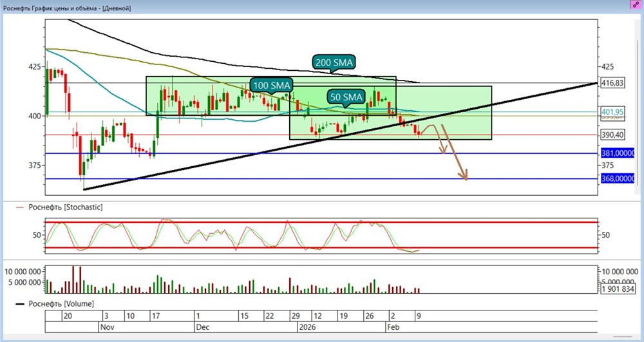Select the 'Роснефть [Stochastic]' legend entry
Screen dimensions: 644x342
click(x=65, y=207)
